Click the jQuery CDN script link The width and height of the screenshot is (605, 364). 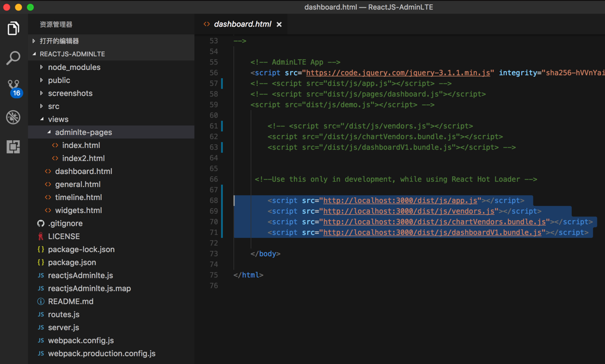click(x=398, y=73)
